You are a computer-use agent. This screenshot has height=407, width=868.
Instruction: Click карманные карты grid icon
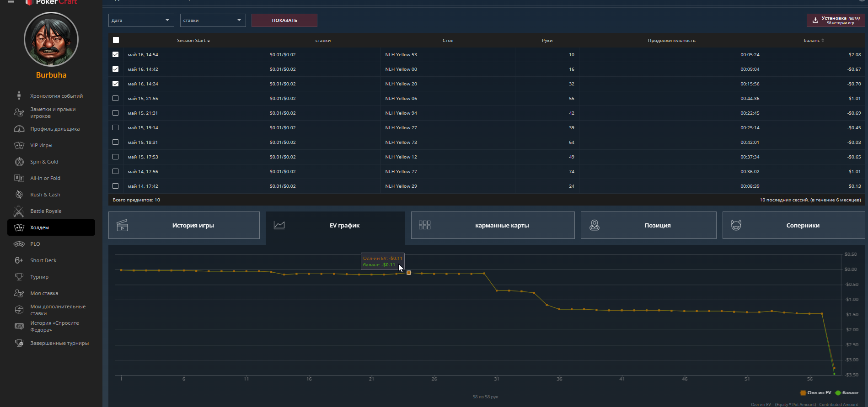(424, 225)
